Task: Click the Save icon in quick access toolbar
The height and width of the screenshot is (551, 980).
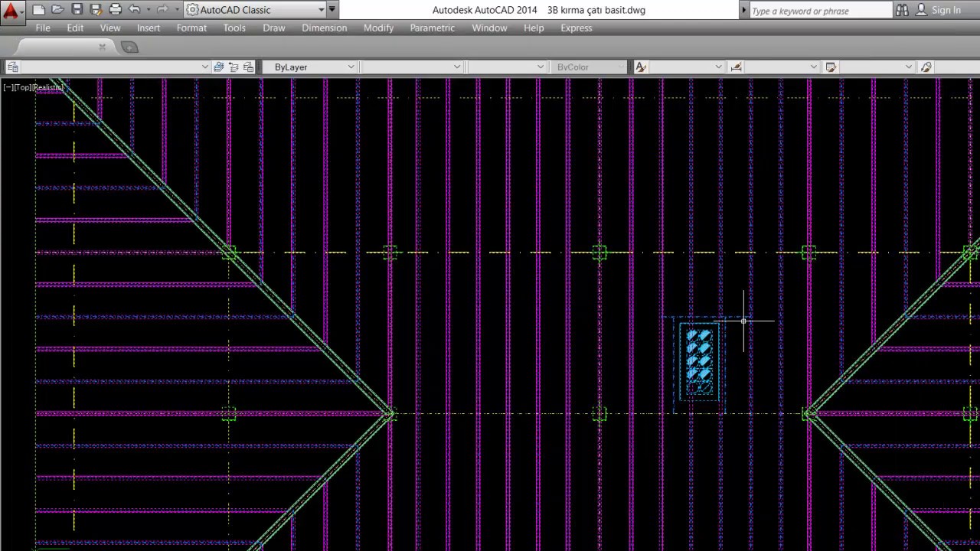Action: [x=77, y=10]
